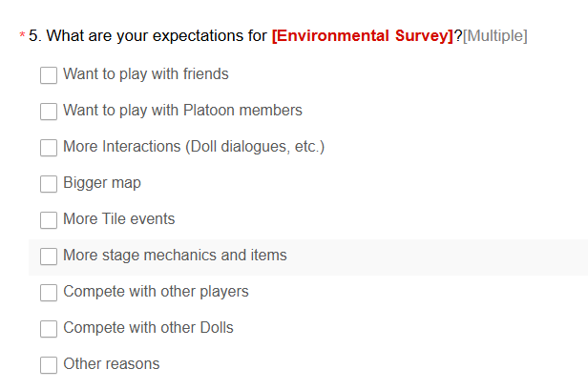Tick the 'Want to play with friends' checkbox

(x=49, y=75)
